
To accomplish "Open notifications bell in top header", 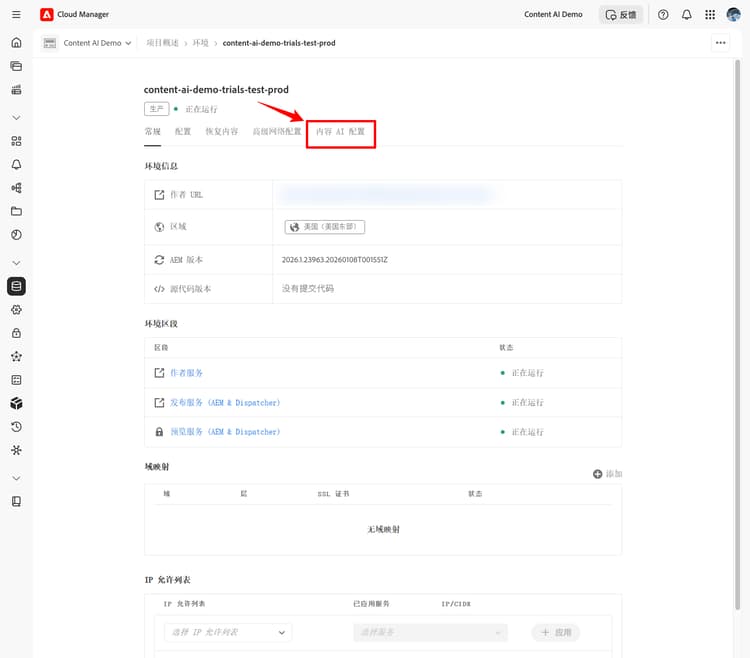I will [x=686, y=15].
